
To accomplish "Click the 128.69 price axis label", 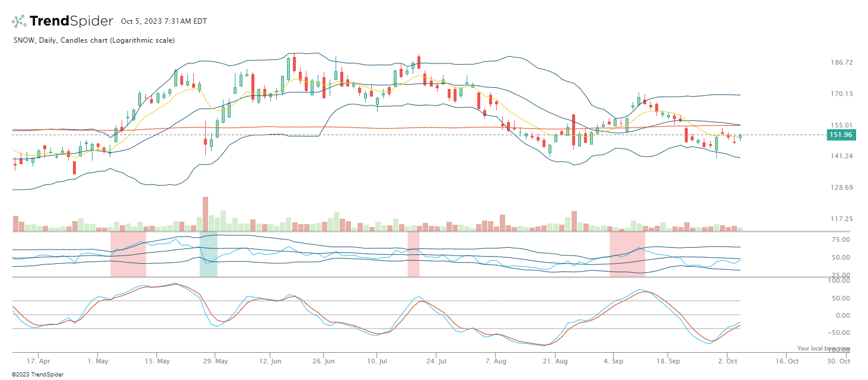I will click(x=841, y=187).
